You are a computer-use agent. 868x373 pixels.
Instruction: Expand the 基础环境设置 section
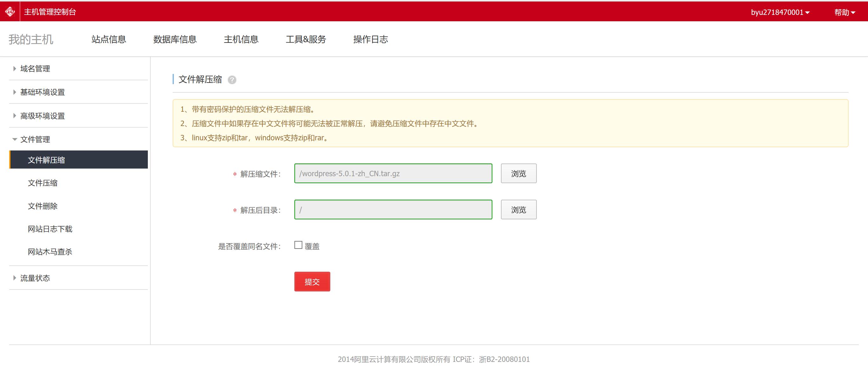pyautogui.click(x=43, y=92)
